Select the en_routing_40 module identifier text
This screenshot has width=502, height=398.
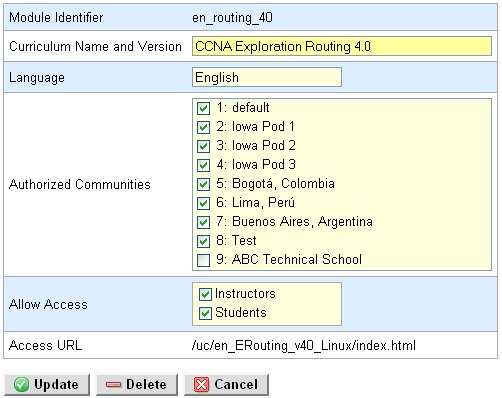(x=232, y=17)
